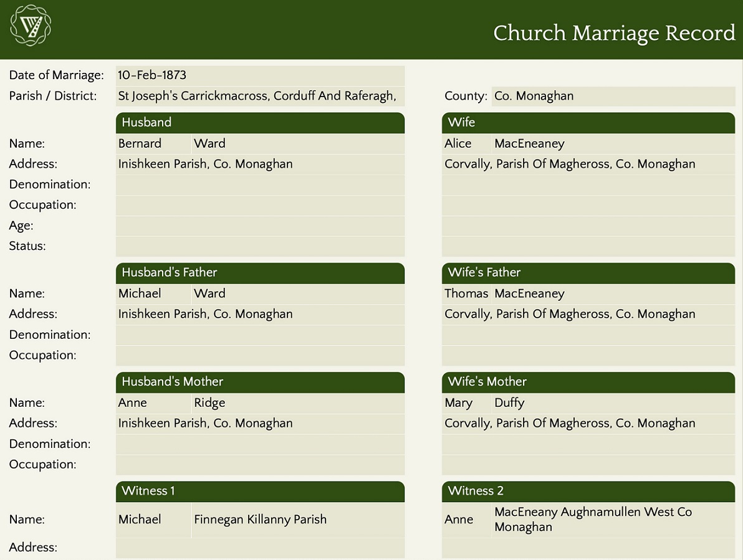743x560 pixels.
Task: Click the Witness 1 section header
Action: tap(260, 491)
